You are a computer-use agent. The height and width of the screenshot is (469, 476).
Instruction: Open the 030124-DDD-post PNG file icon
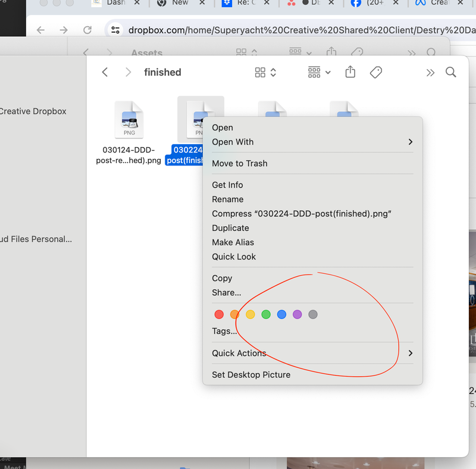(129, 120)
